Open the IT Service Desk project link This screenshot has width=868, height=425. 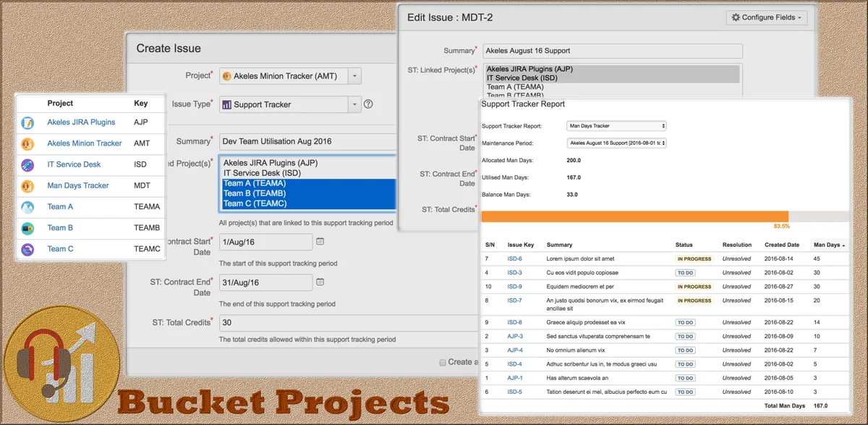tap(74, 164)
